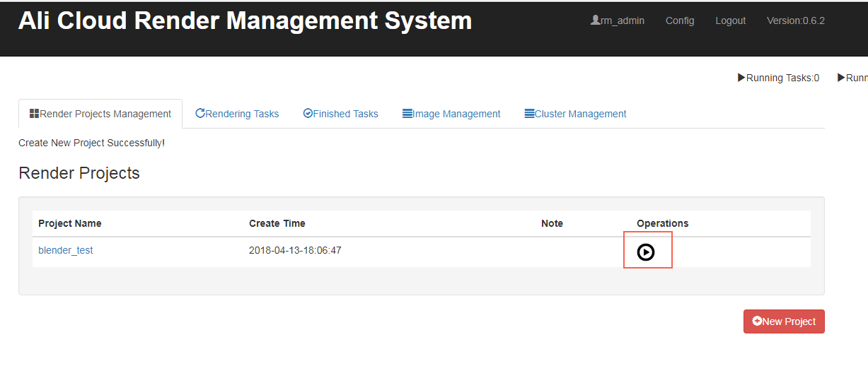Image resolution: width=868 pixels, height=378 pixels.
Task: Click the Create Time column header
Action: (x=277, y=223)
